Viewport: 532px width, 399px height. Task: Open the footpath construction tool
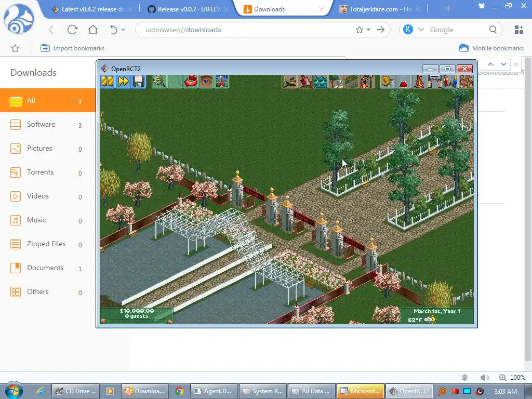click(352, 82)
